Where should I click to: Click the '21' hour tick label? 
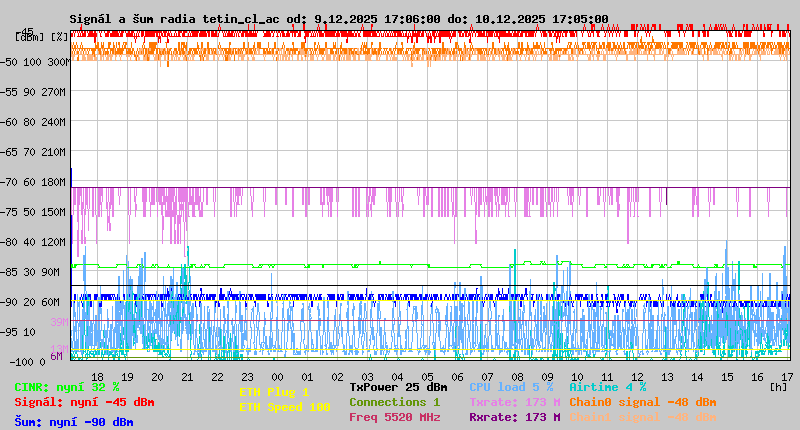pos(187,377)
